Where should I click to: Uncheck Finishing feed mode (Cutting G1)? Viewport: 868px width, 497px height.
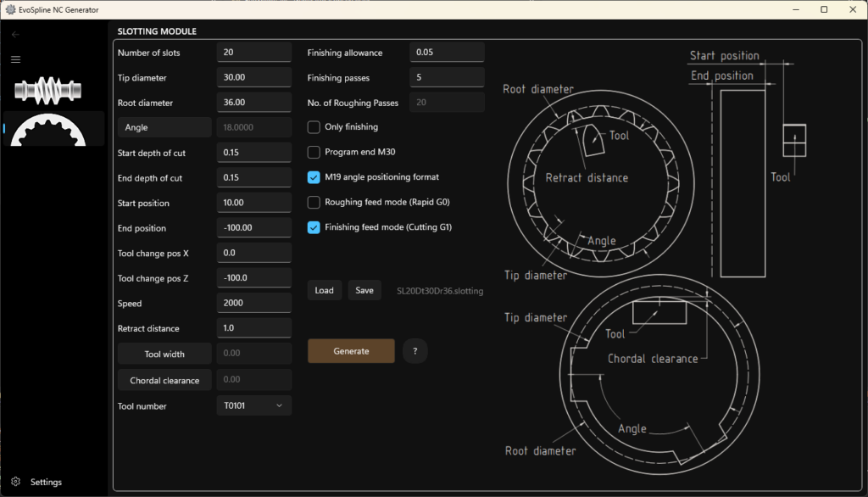[314, 227]
